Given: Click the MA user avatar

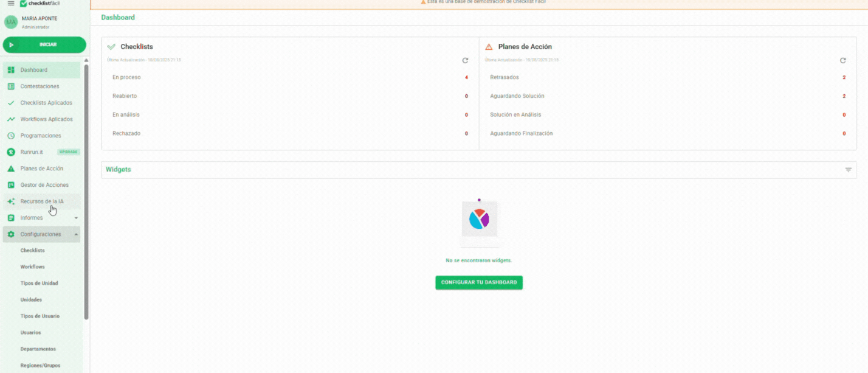Looking at the screenshot, I should [11, 22].
